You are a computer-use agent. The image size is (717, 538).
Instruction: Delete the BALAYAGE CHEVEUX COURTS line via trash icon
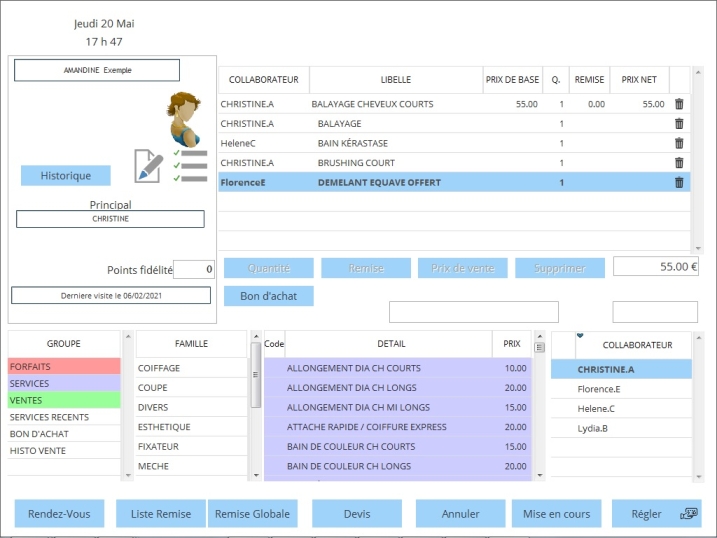coord(679,104)
